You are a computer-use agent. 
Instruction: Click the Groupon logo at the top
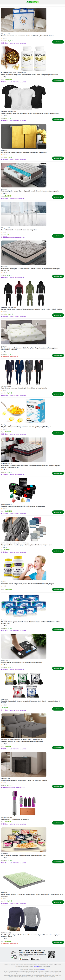[x=32, y=2]
